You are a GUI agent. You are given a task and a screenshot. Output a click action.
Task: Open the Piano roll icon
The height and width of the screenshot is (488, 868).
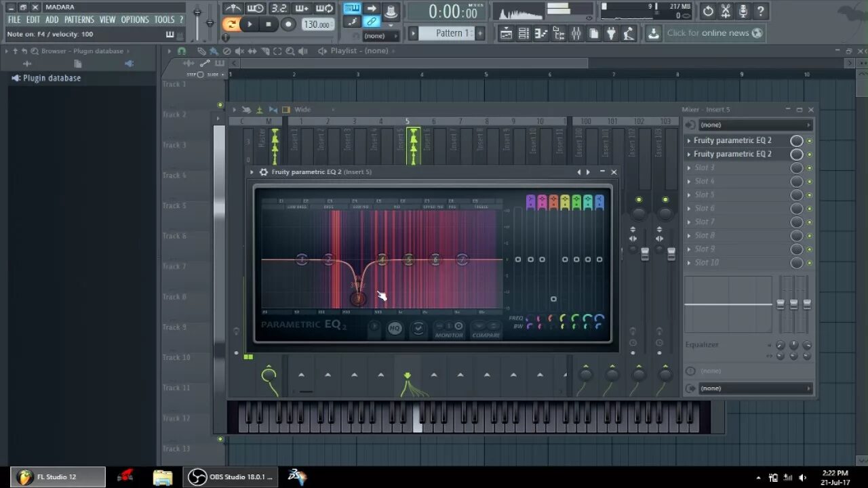tap(541, 33)
